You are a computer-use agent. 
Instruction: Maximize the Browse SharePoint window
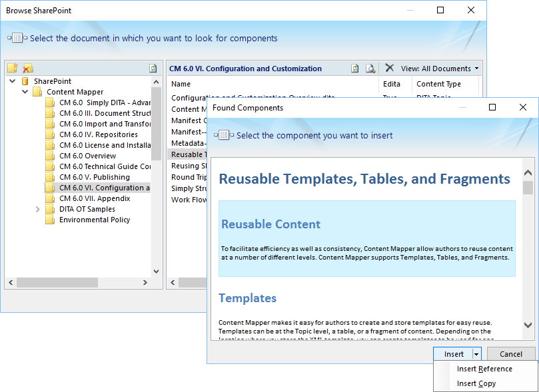point(440,10)
